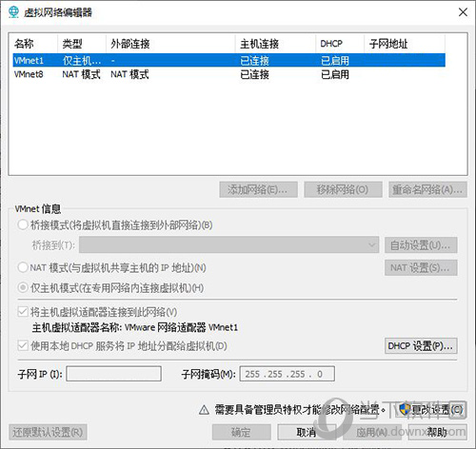
Task: Click NAT 模式 external connection cell of VMnet8
Action: (129, 74)
